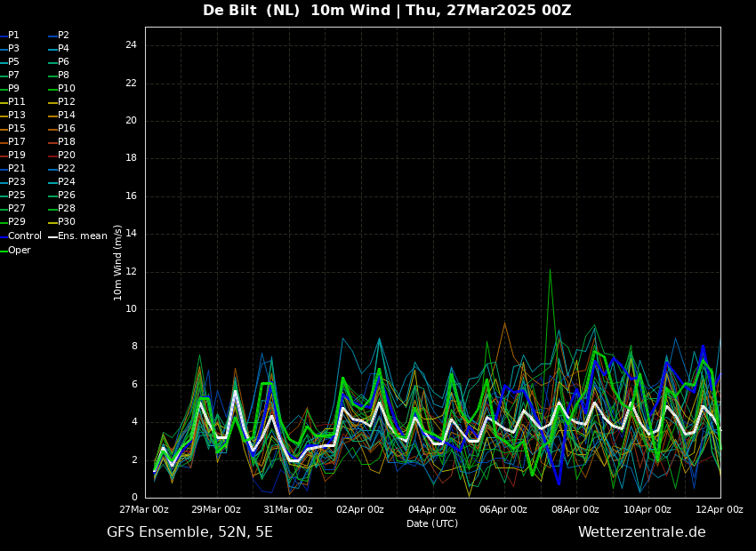
Task: Select the 08Apr 00z date tick label
Action: click(x=575, y=510)
